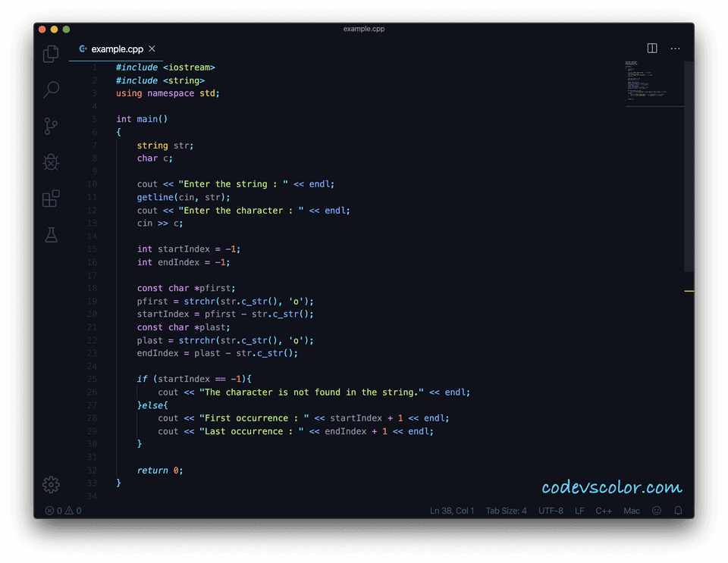This screenshot has width=728, height=563.
Task: Open the Explorer view in the activity bar
Action: click(50, 54)
